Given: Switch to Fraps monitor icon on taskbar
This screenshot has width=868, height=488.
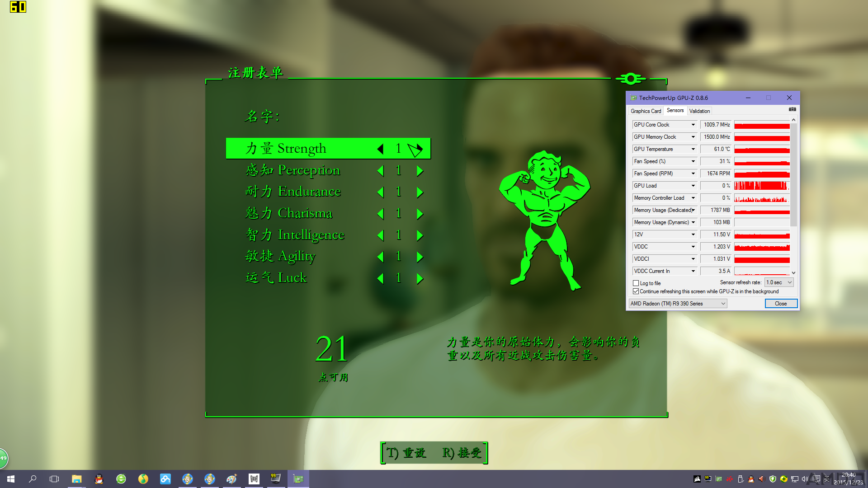Looking at the screenshot, I should tap(276, 479).
